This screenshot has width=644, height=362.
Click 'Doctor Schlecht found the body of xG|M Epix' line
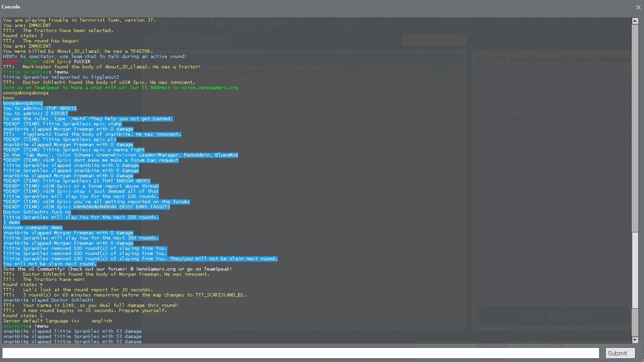click(99, 82)
